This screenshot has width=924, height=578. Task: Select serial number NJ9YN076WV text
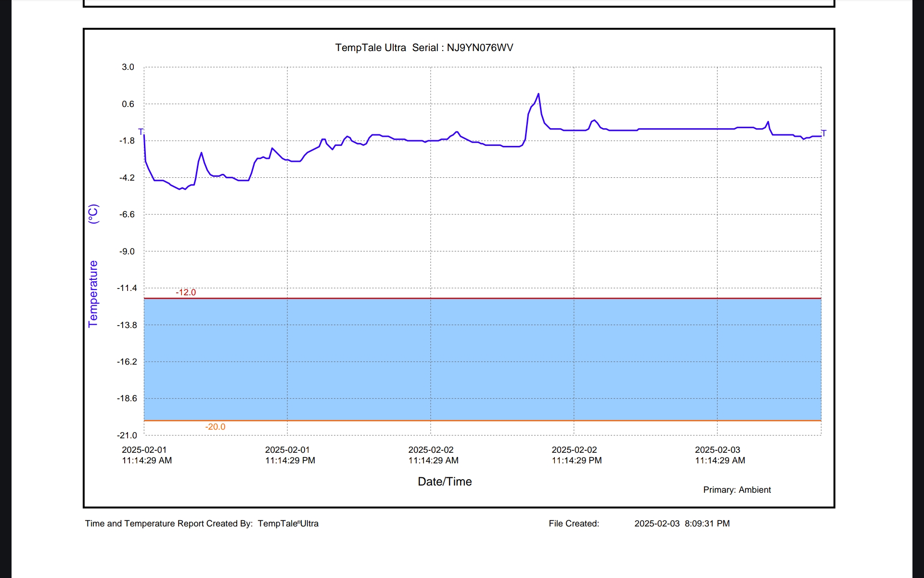click(480, 48)
